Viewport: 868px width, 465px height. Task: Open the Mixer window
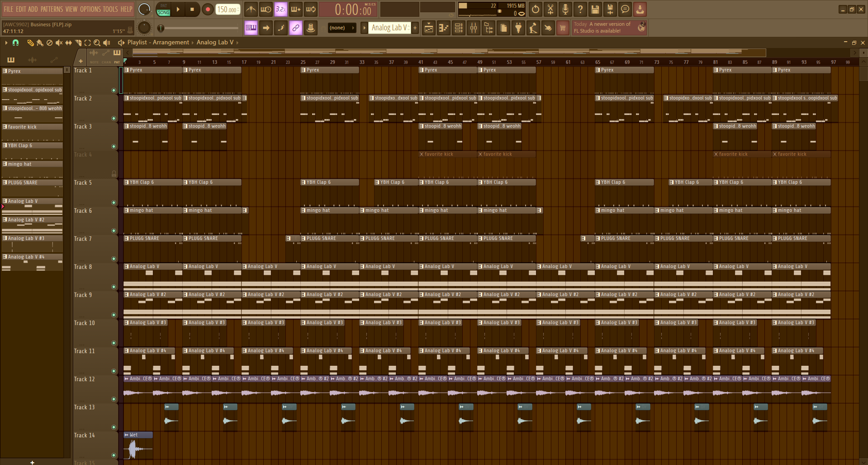pos(474,28)
